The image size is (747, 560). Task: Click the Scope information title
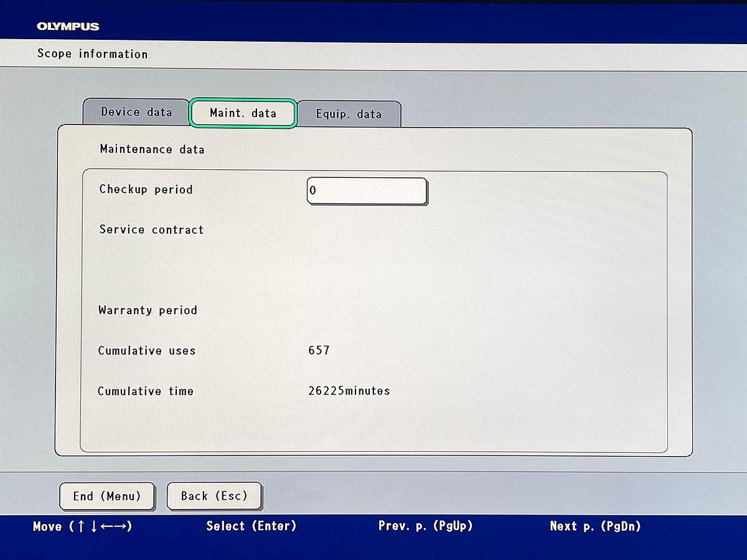(x=93, y=54)
